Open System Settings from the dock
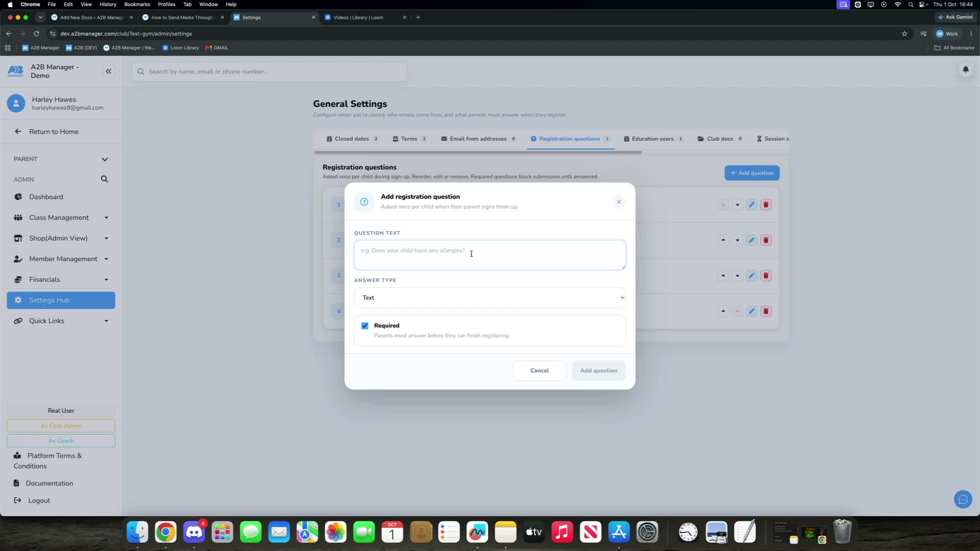980x551 pixels. click(647, 533)
